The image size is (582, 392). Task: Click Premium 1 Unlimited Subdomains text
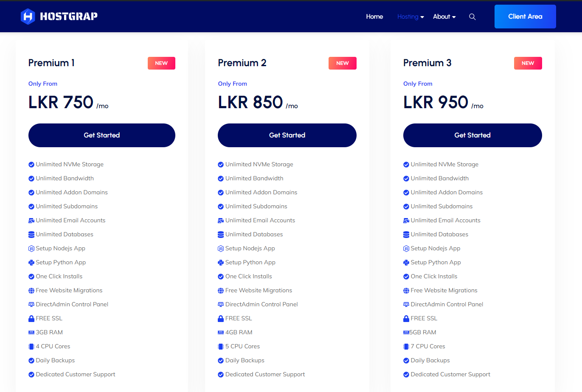67,207
